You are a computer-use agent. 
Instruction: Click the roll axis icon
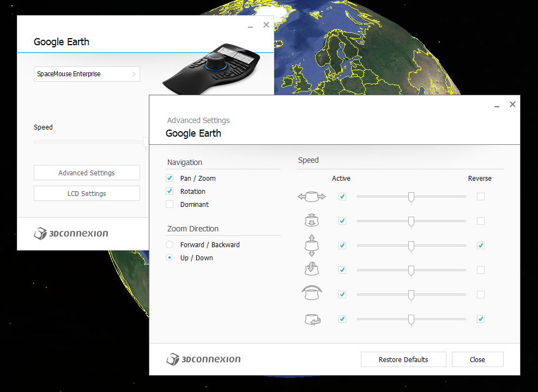pyautogui.click(x=312, y=293)
